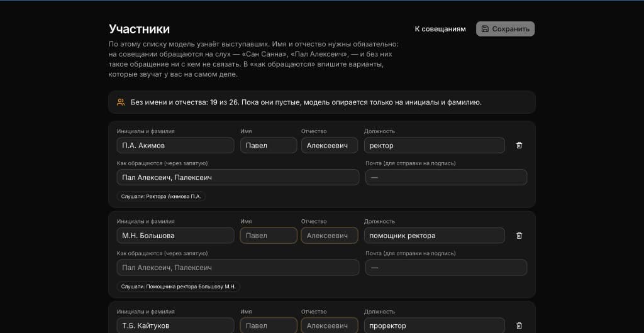
Task: Delete participant М.Н. Большова with trash icon
Action: point(519,236)
